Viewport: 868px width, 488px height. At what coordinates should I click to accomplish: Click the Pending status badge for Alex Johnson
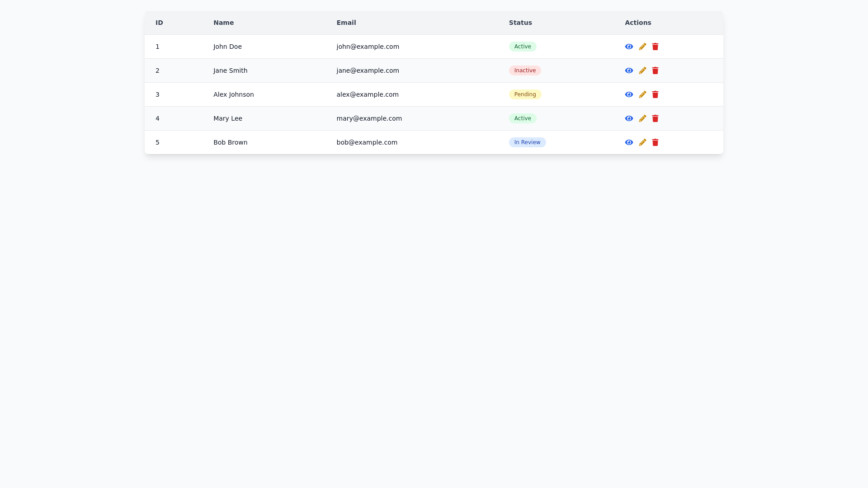(x=525, y=94)
